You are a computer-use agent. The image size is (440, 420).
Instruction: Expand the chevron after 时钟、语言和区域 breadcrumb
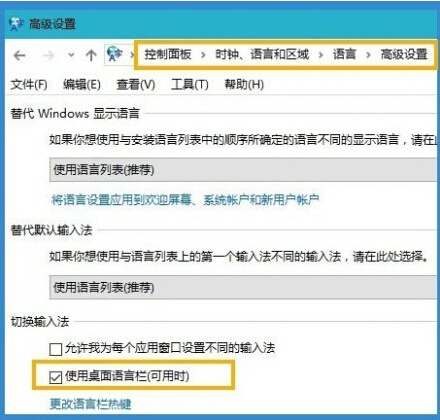[321, 55]
